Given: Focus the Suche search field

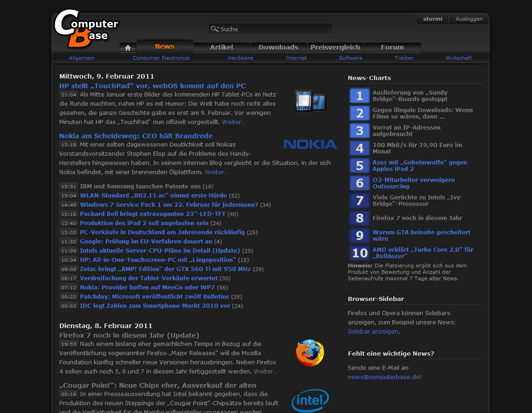Looking at the screenshot, I should coord(271,29).
